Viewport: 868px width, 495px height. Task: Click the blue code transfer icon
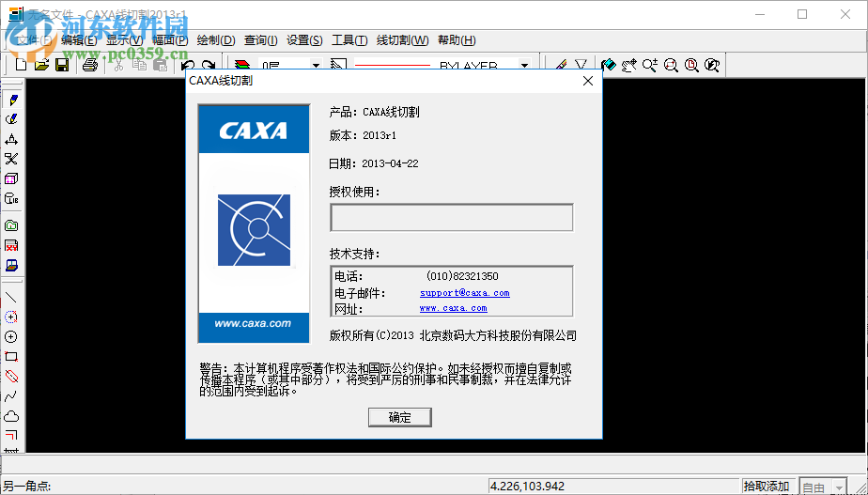click(11, 265)
